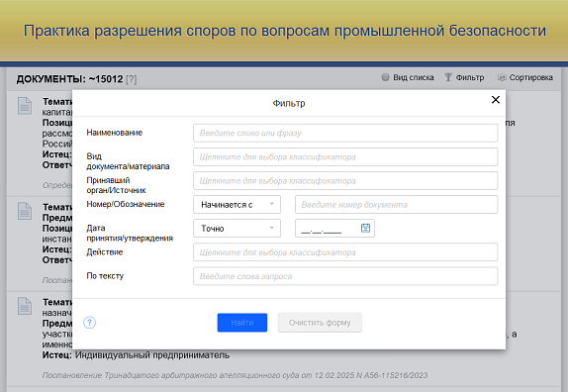Open the Начинается с dropdown
This screenshot has height=392, width=568.
237,204
